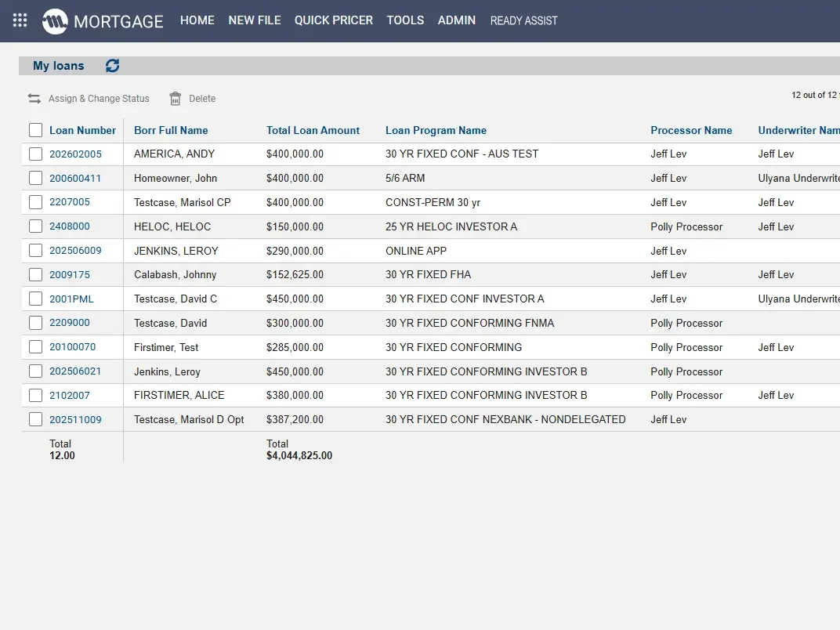This screenshot has width=840, height=630.
Task: Sort by Processor Name column header
Action: pyautogui.click(x=691, y=130)
